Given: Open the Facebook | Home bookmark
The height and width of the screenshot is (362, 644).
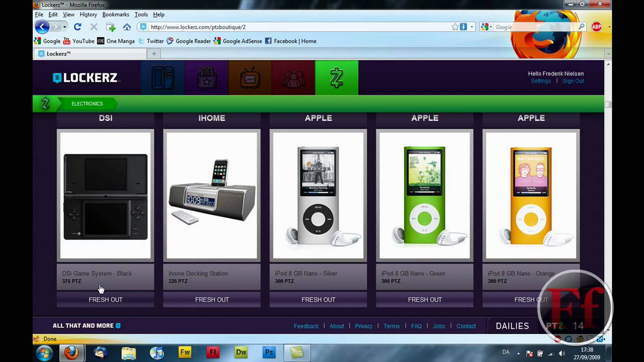Looking at the screenshot, I should pyautogui.click(x=291, y=41).
